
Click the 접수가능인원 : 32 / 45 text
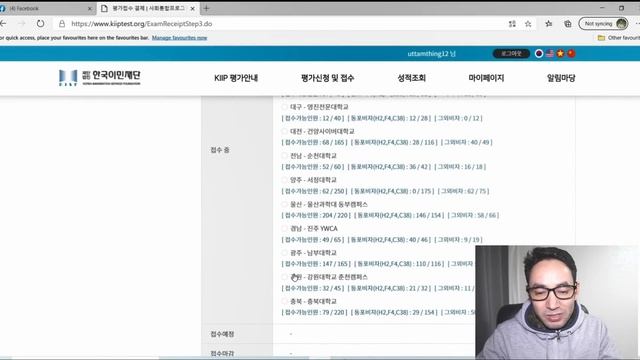pyautogui.click(x=313, y=288)
